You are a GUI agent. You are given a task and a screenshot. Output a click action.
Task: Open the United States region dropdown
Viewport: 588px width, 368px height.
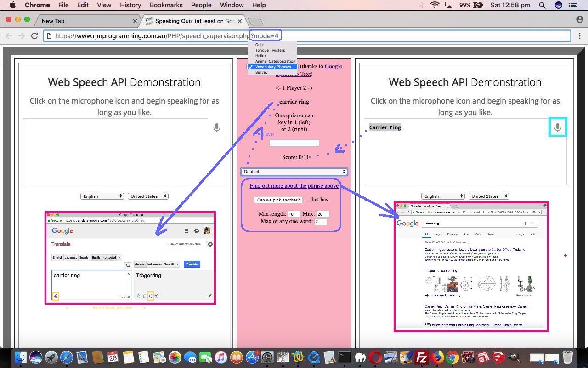tap(148, 195)
